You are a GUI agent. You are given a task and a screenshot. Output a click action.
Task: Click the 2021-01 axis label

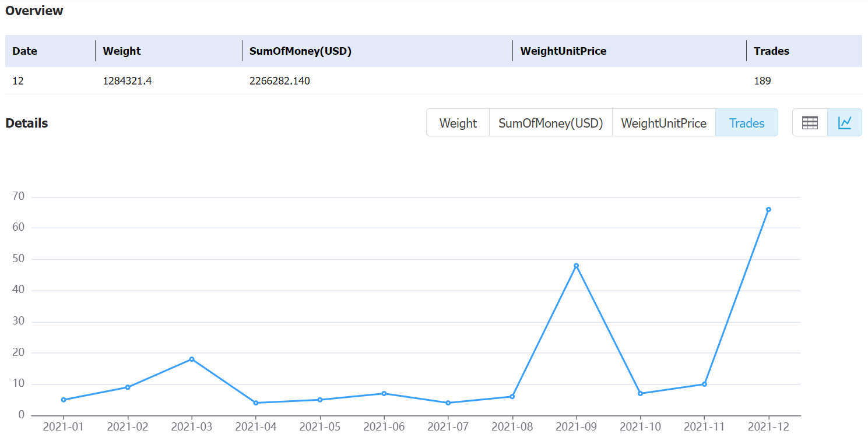(64, 427)
